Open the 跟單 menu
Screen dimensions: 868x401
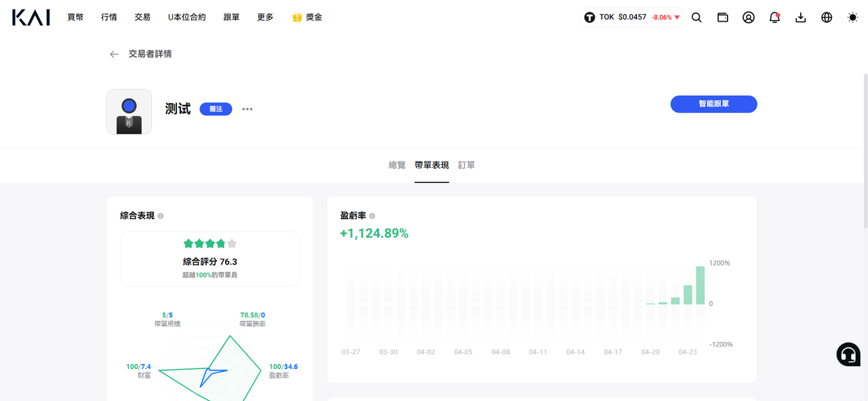point(231,18)
